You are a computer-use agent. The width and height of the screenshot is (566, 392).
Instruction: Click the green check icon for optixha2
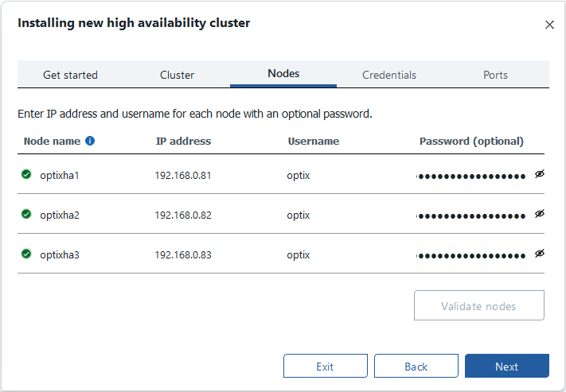[26, 214]
